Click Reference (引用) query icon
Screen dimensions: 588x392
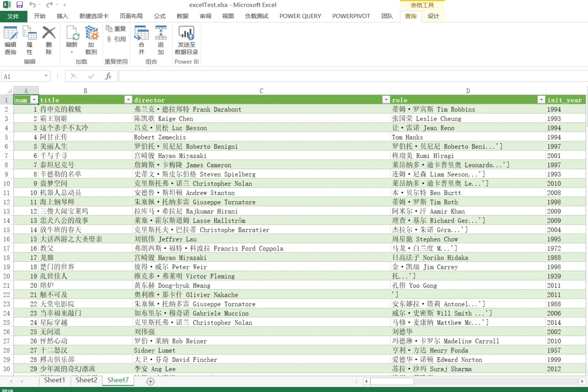pyautogui.click(x=116, y=39)
